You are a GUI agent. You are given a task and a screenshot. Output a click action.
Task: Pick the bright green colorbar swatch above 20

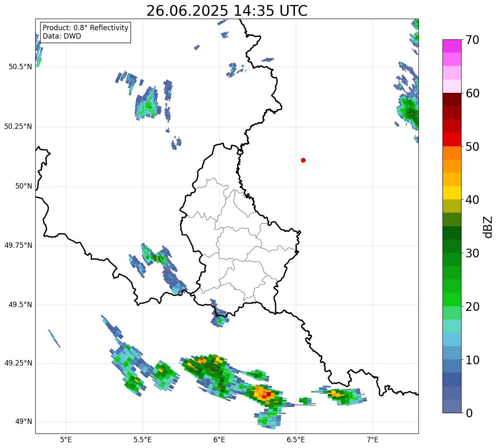(x=452, y=300)
